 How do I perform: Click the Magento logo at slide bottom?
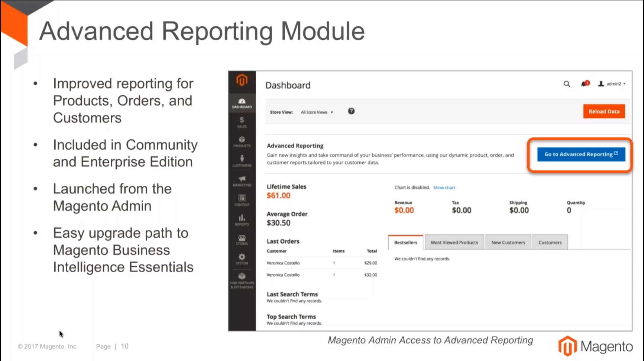pos(595,346)
